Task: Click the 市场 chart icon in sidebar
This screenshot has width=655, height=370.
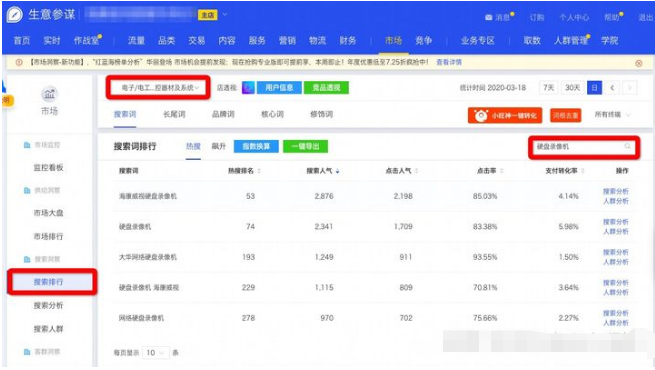Action: 49,94
